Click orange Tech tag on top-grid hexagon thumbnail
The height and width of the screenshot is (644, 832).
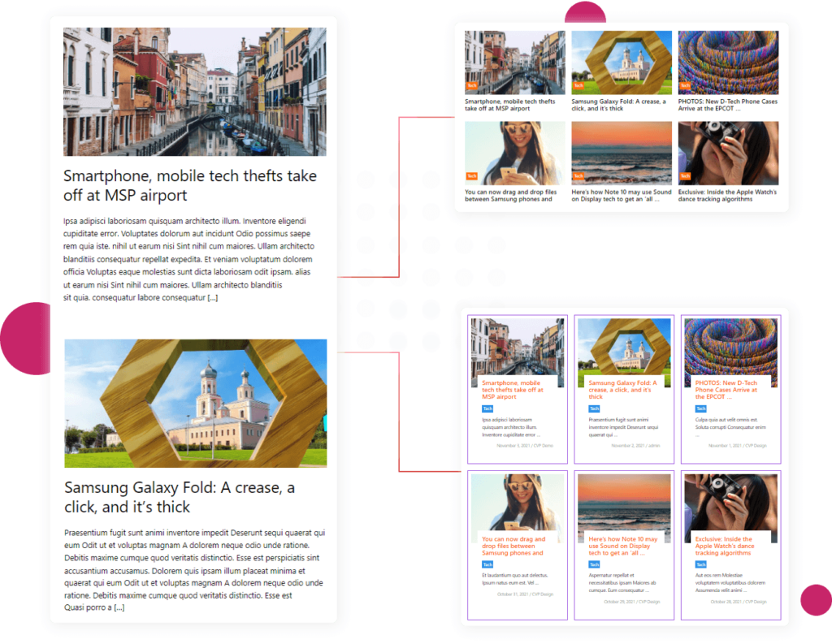(x=578, y=85)
